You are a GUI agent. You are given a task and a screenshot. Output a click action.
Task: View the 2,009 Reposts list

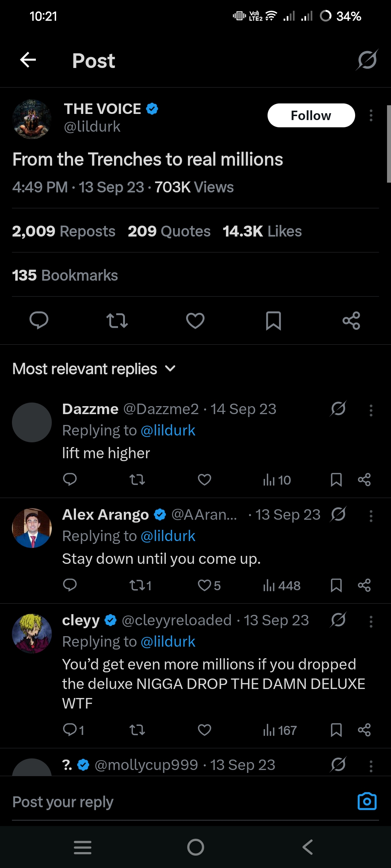point(64,231)
